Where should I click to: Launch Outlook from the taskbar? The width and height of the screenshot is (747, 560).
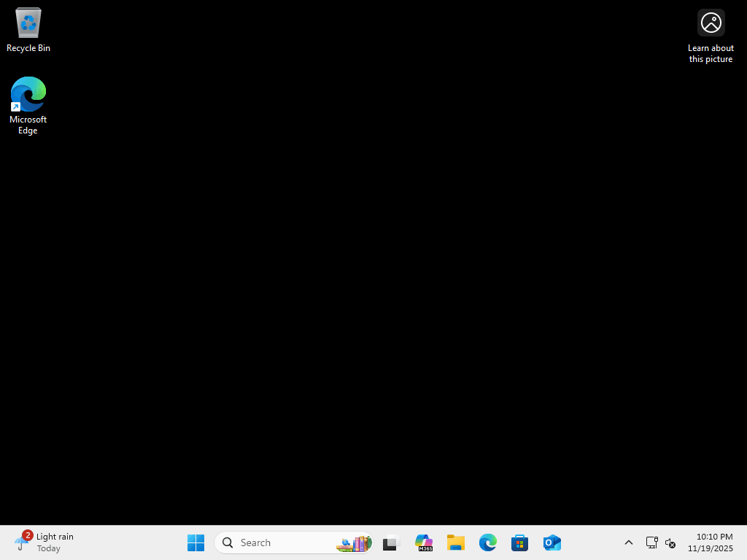[551, 542]
